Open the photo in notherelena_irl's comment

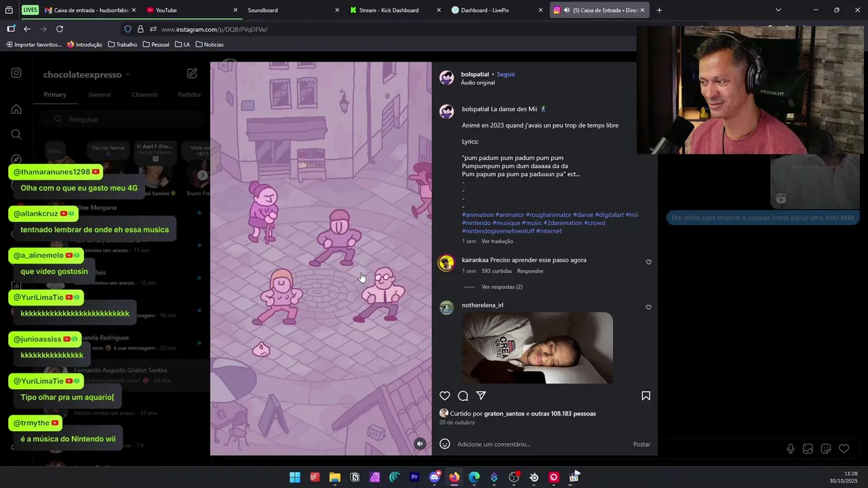coord(537,348)
